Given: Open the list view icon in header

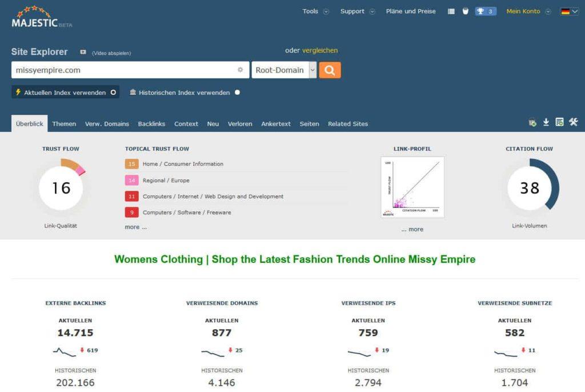Looking at the screenshot, I should 451,11.
